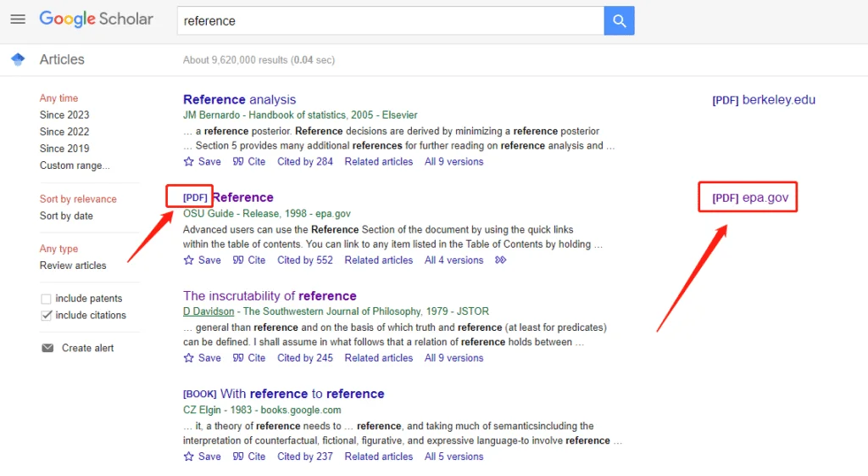Viewport: 868px width, 476px height.
Task: Save star for Reference analysis result
Action: pos(189,162)
